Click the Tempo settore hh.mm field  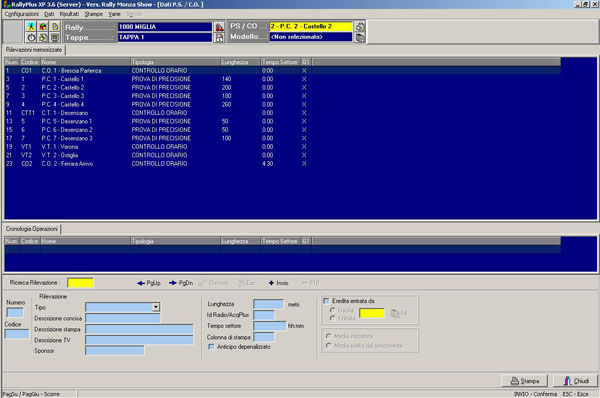point(269,326)
